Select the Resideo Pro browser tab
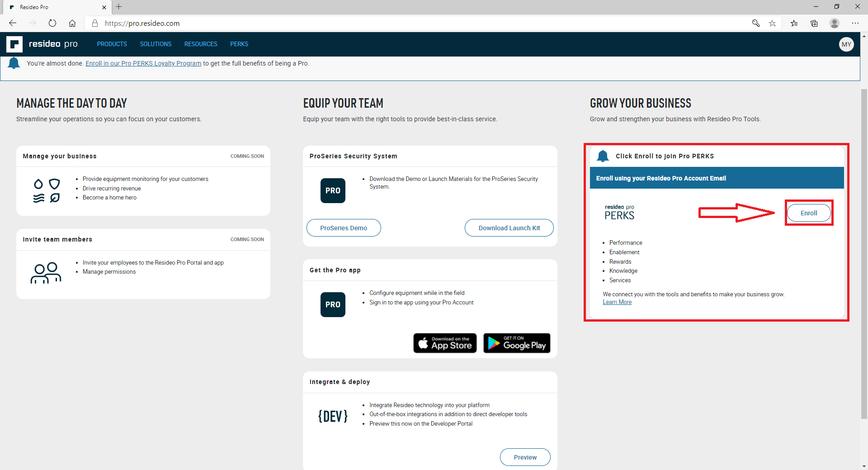Viewport: 868px width, 470px height. pos(57,7)
